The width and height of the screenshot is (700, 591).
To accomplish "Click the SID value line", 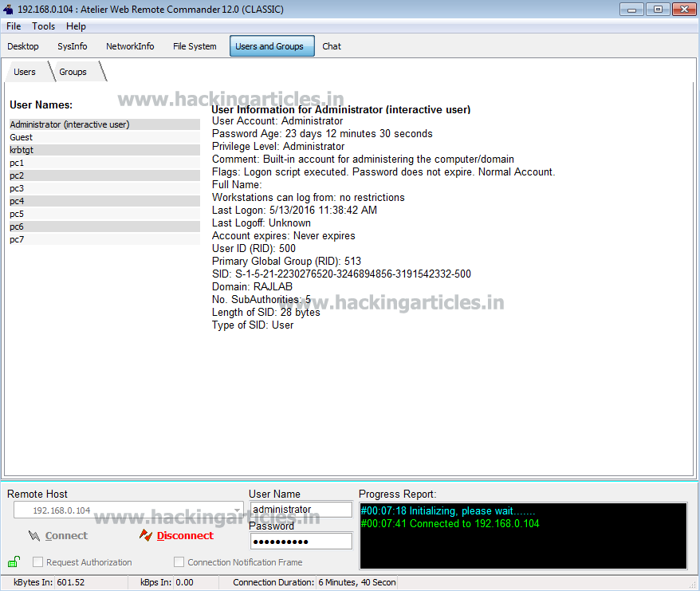I will pos(341,274).
